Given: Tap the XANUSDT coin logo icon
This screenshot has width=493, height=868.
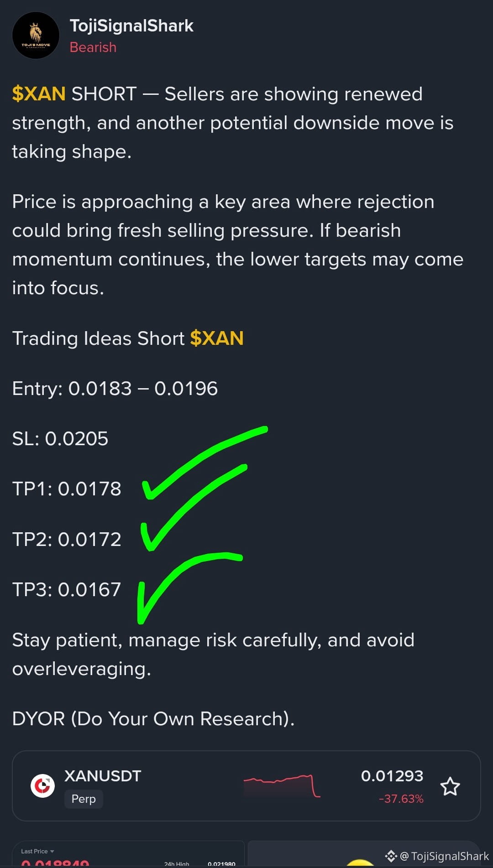Looking at the screenshot, I should pos(42,786).
